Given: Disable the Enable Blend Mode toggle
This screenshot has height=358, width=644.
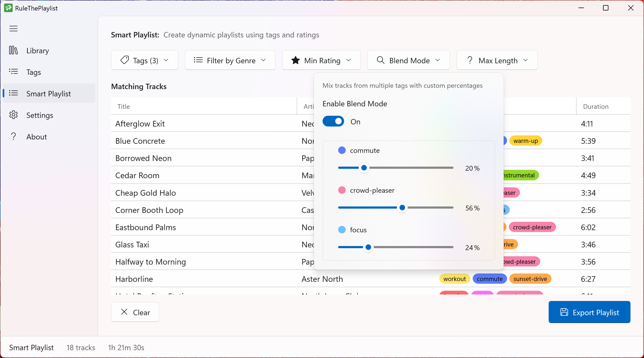Looking at the screenshot, I should point(333,121).
